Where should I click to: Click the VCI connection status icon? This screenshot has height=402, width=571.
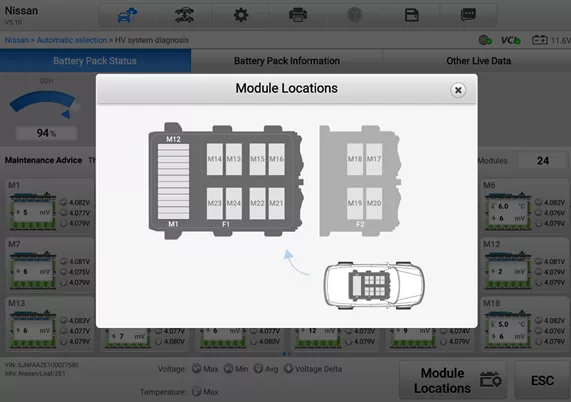click(511, 40)
